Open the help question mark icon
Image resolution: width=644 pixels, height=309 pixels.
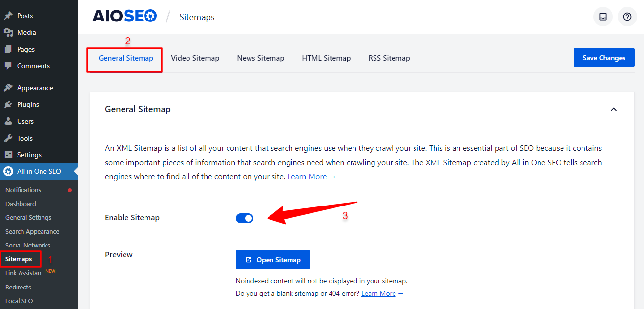point(627,17)
